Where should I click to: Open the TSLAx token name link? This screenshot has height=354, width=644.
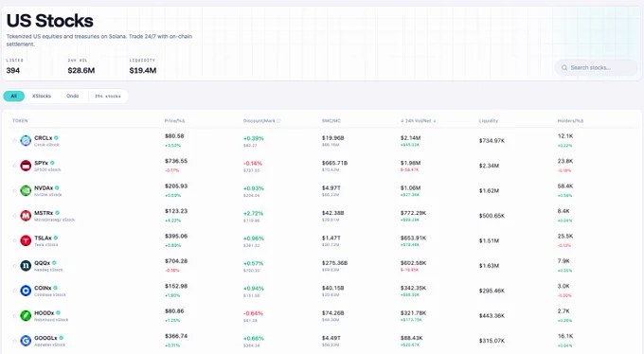point(44,239)
